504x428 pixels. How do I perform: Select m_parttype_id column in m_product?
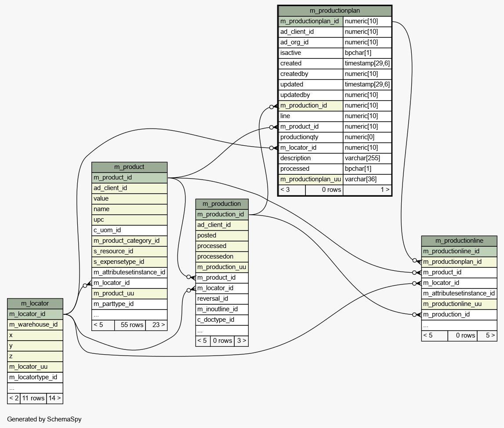point(129,304)
